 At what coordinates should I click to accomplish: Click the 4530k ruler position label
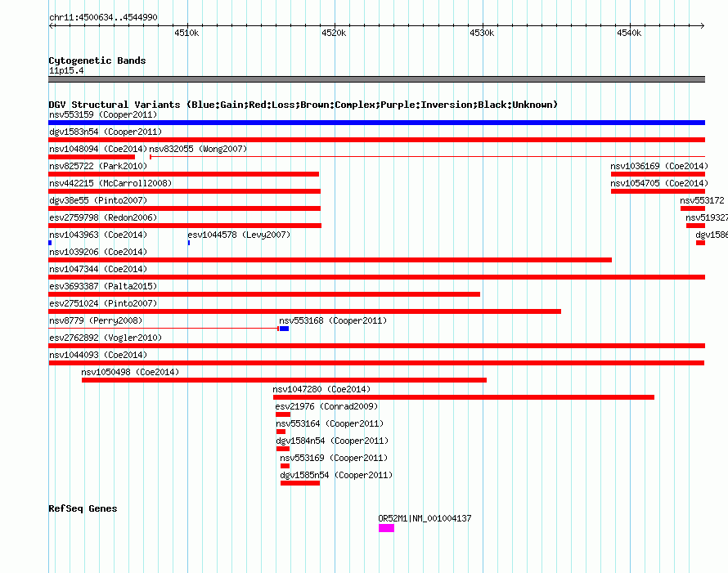tap(482, 33)
